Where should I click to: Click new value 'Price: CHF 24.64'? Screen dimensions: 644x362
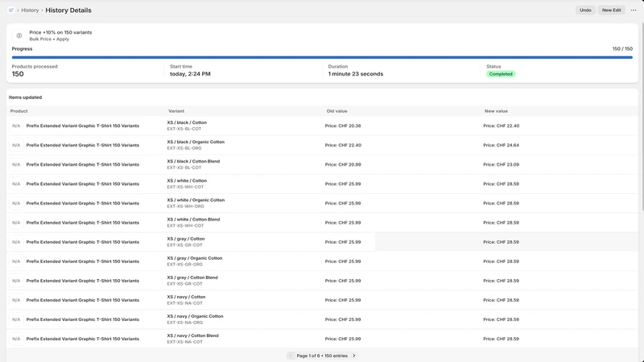click(x=501, y=146)
